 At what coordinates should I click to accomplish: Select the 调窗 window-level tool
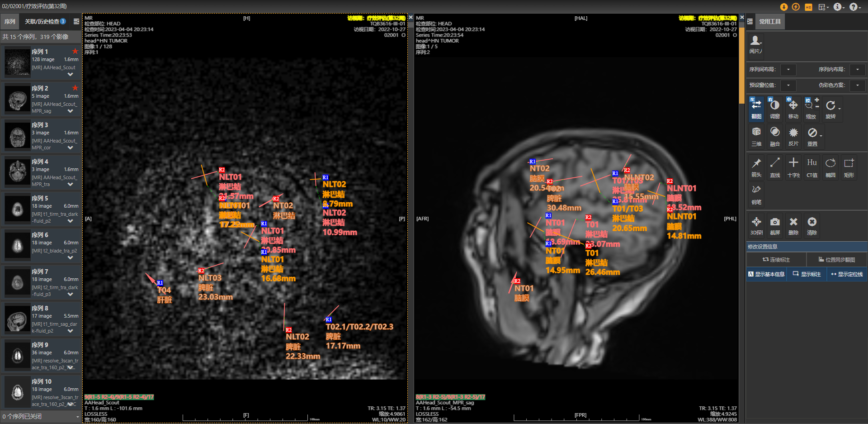pos(775,108)
